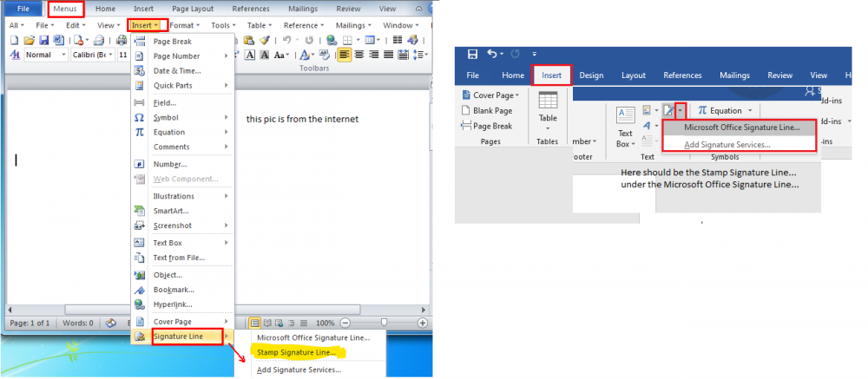Select Stamp Signature Line from submenu
This screenshot has width=868, height=379.
pos(297,352)
